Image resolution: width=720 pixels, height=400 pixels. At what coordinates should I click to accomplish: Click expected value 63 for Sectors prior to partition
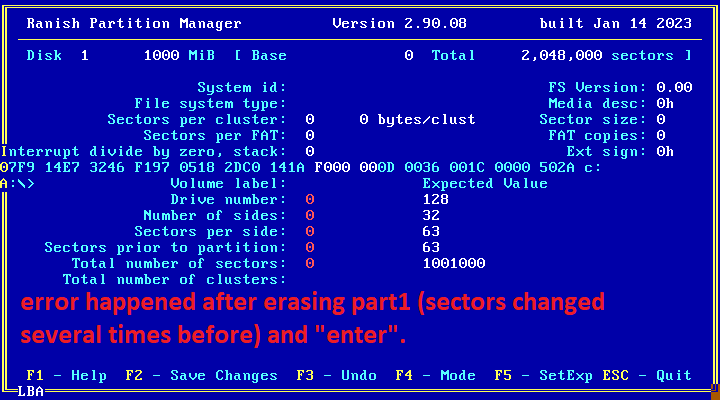click(x=431, y=248)
